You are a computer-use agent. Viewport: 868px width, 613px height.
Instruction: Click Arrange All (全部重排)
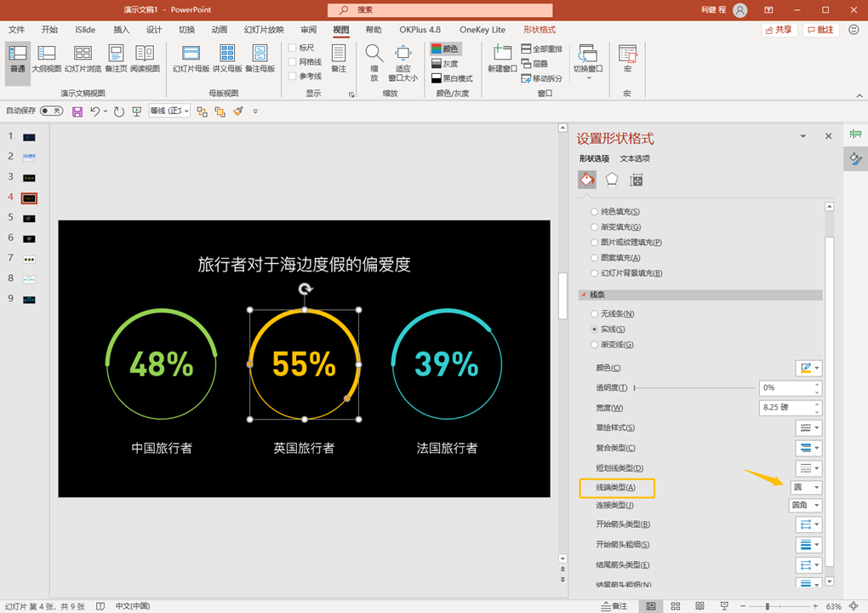click(x=542, y=49)
